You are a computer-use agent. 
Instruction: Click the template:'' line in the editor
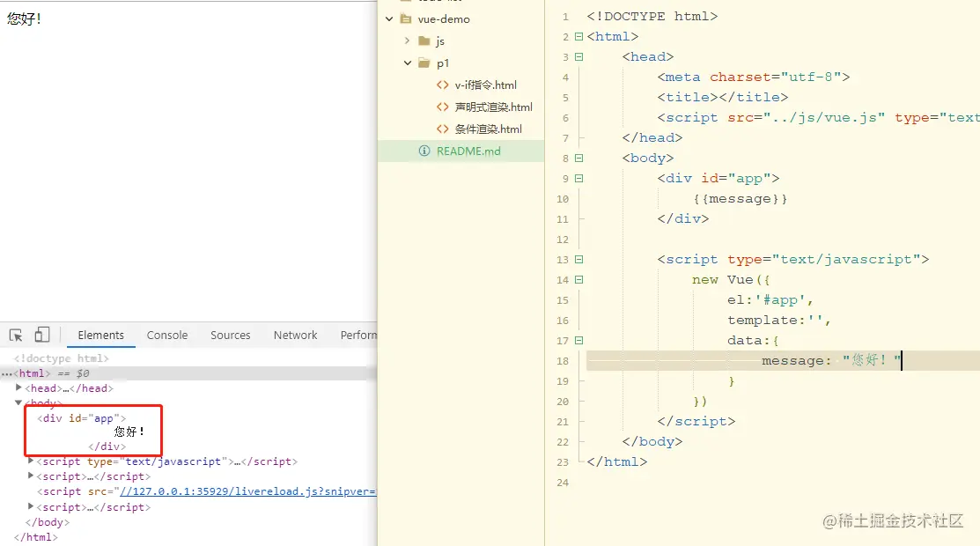click(779, 321)
